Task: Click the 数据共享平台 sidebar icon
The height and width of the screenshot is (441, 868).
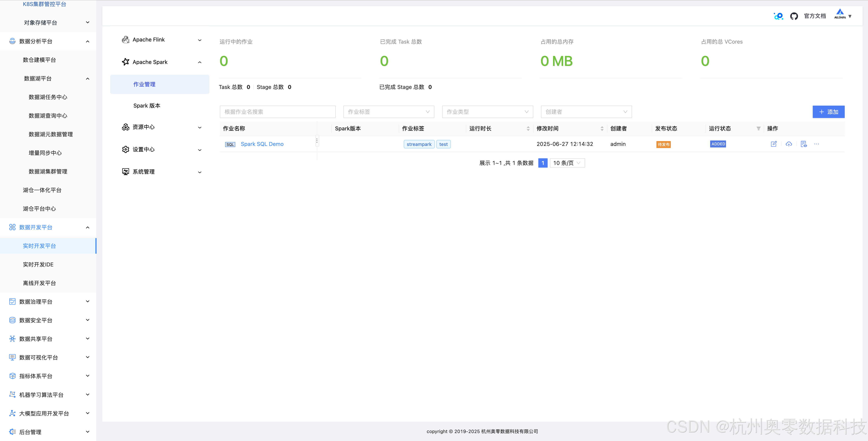Action: 12,339
